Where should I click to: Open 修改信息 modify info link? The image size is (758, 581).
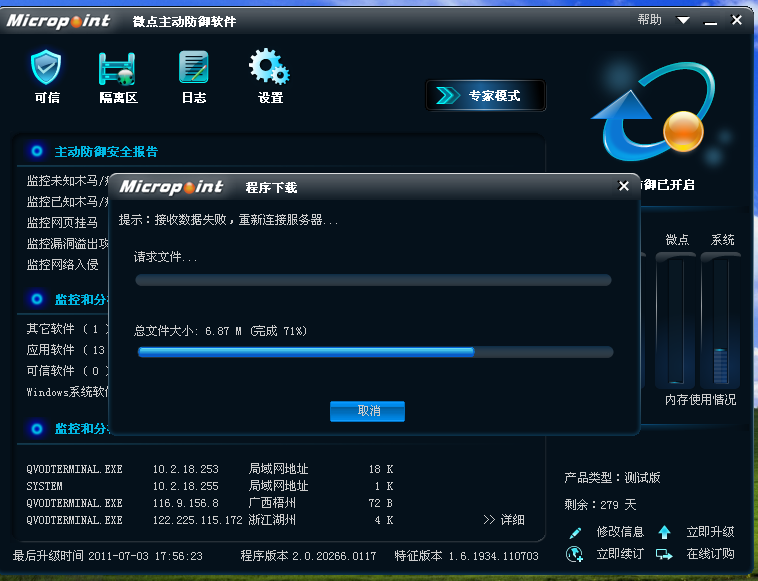[620, 532]
